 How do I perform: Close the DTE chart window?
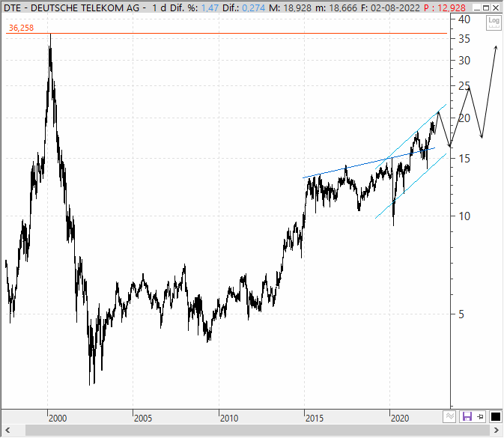[496, 7]
